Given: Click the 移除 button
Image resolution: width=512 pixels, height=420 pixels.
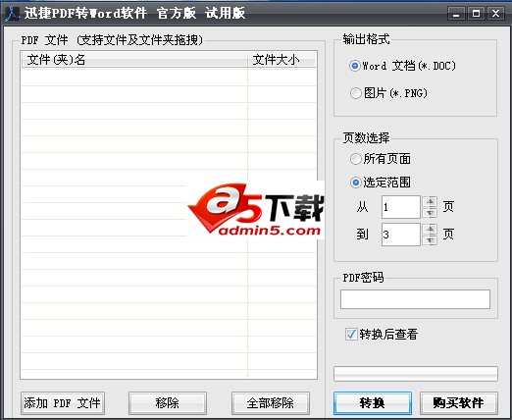Looking at the screenshot, I should tap(168, 403).
